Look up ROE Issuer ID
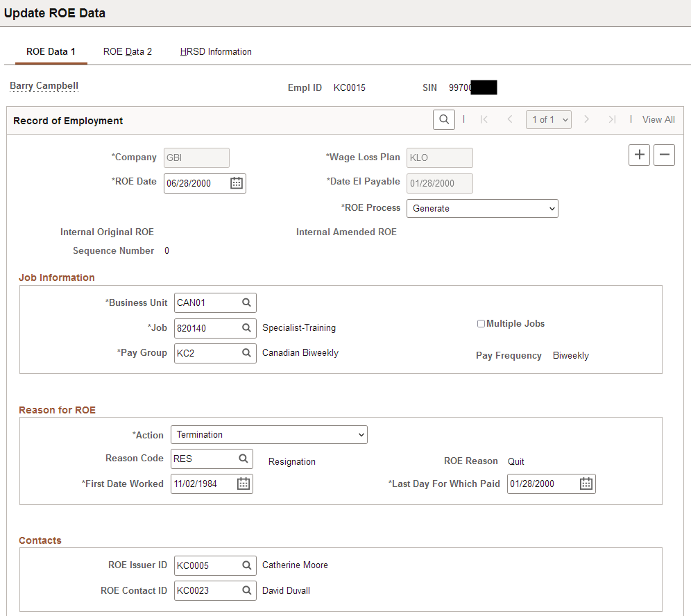Image resolution: width=691 pixels, height=616 pixels. (x=246, y=565)
